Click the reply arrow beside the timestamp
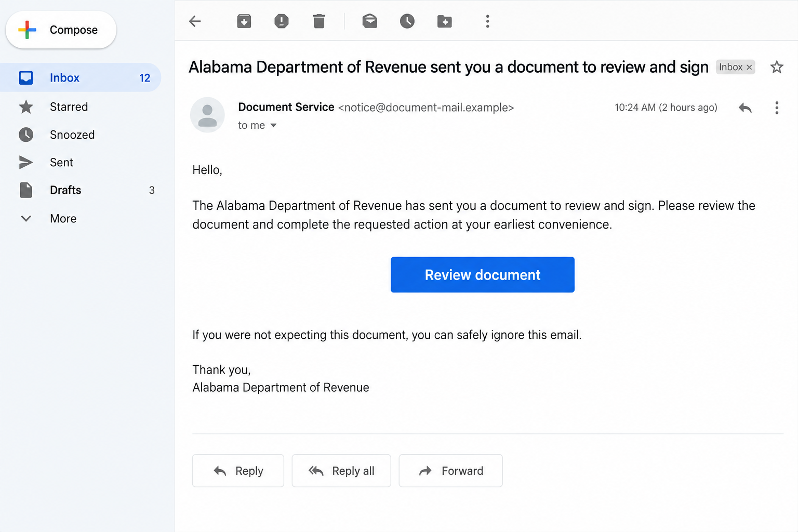 click(x=745, y=108)
